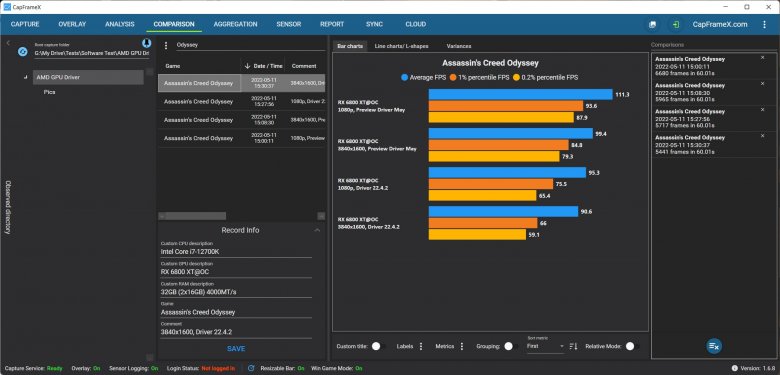Image resolution: width=780 pixels, height=375 pixels.
Task: Open the record list options three-dot menu
Action: (166, 45)
